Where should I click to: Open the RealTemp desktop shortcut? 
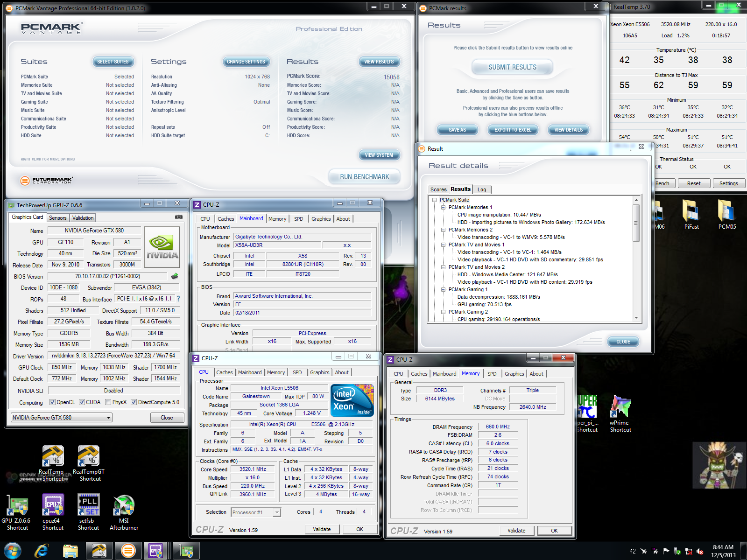pos(53,463)
